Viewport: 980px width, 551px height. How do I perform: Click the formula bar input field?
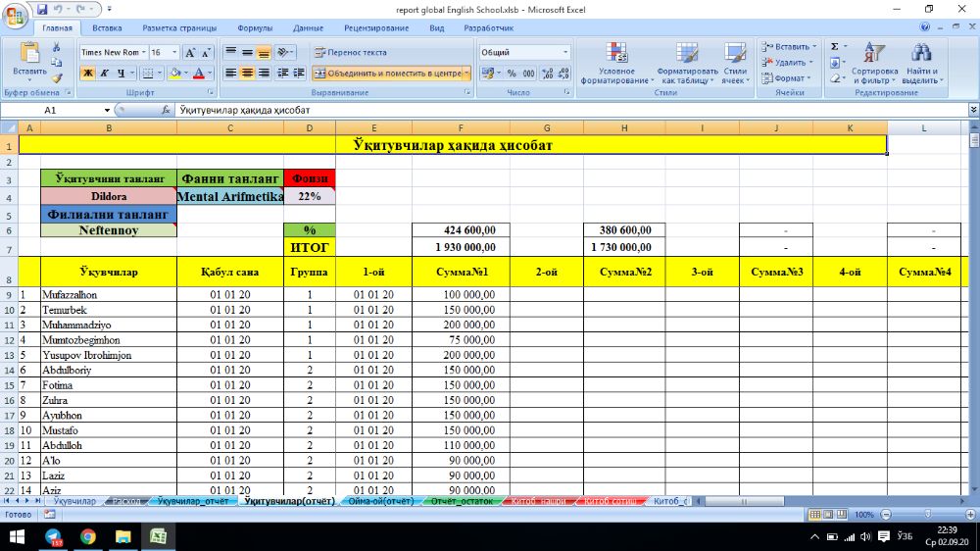(x=570, y=110)
